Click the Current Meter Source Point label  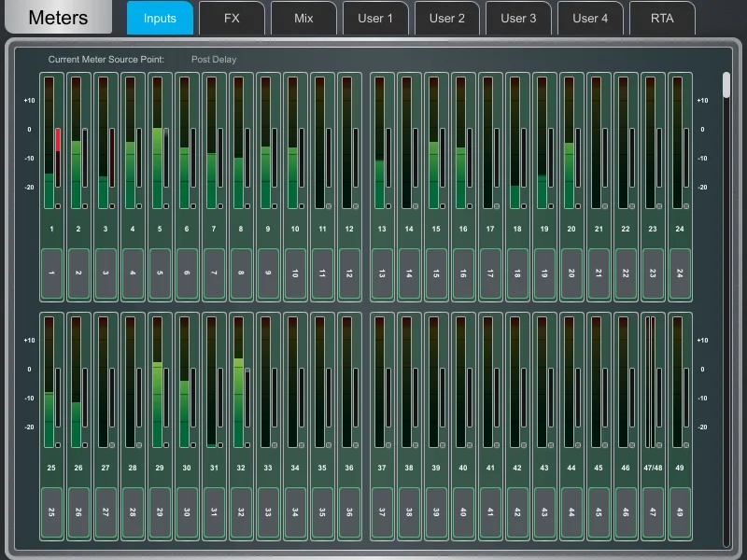point(106,60)
